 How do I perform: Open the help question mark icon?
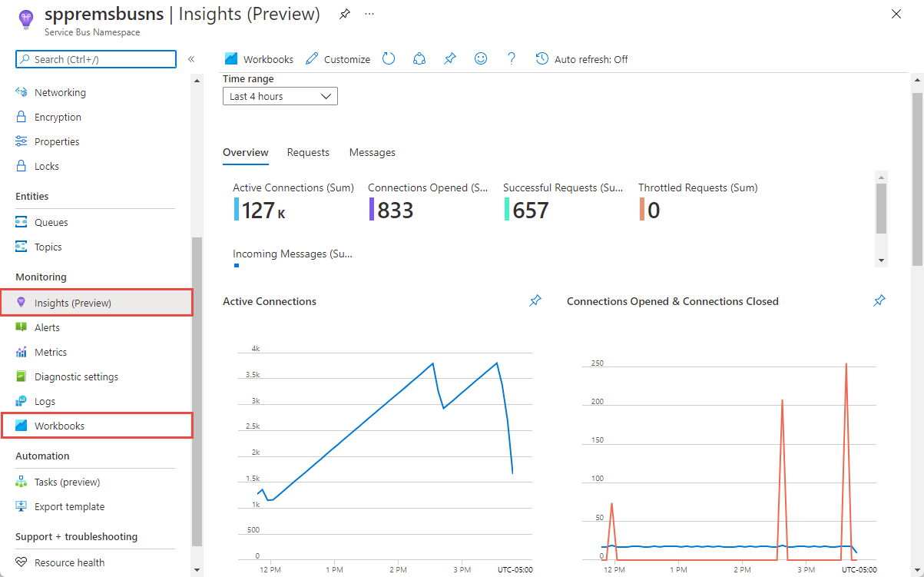click(512, 59)
